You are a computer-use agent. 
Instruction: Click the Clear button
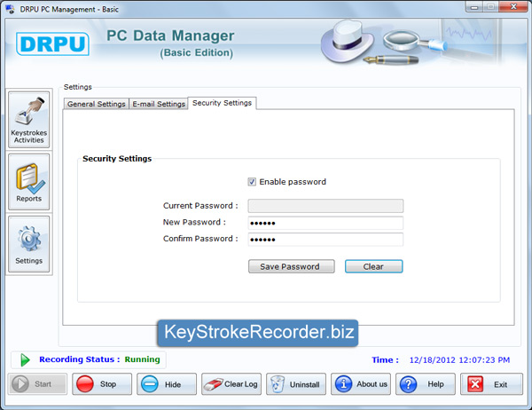click(x=374, y=266)
